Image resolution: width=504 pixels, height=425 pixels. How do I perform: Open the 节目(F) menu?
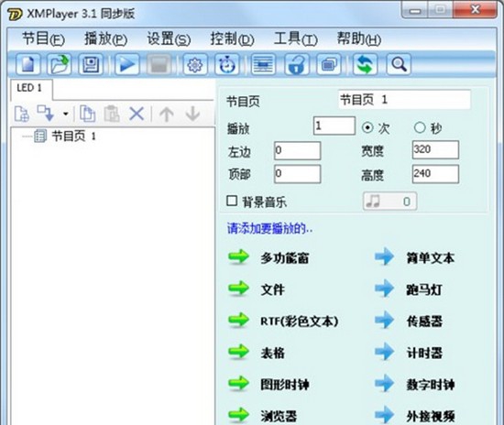tap(43, 38)
